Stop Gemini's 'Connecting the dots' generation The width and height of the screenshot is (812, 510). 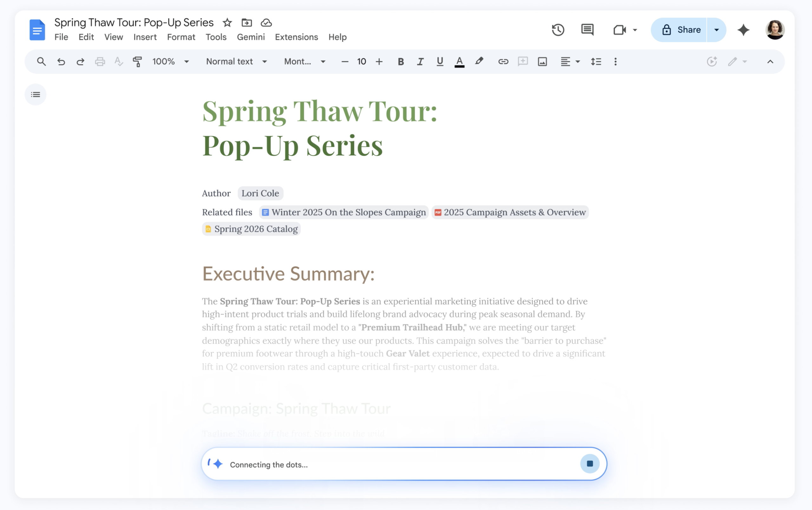[589, 463]
